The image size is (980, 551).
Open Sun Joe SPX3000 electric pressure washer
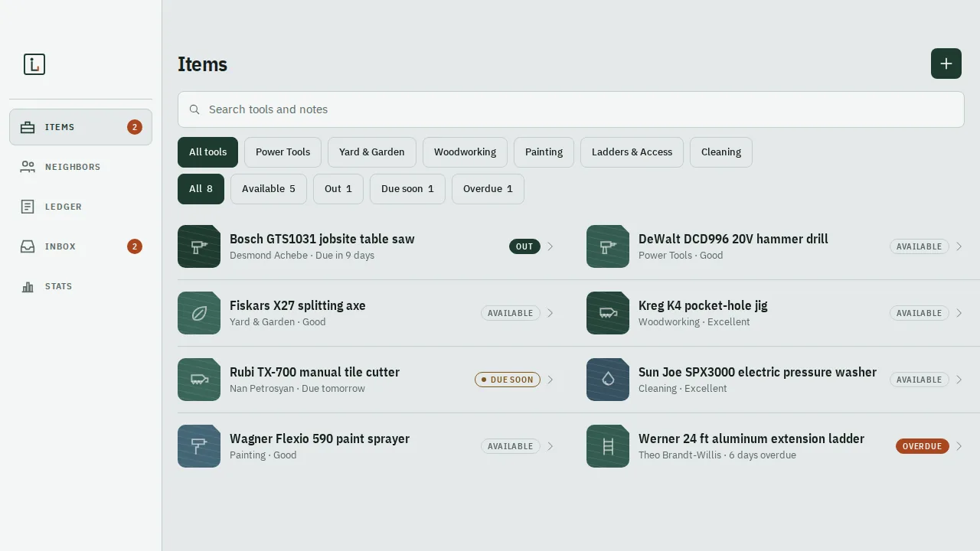click(776, 380)
